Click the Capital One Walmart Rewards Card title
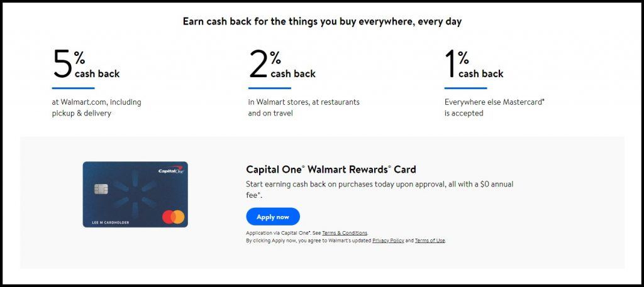Screen dimensions: 644x287 [x=331, y=170]
